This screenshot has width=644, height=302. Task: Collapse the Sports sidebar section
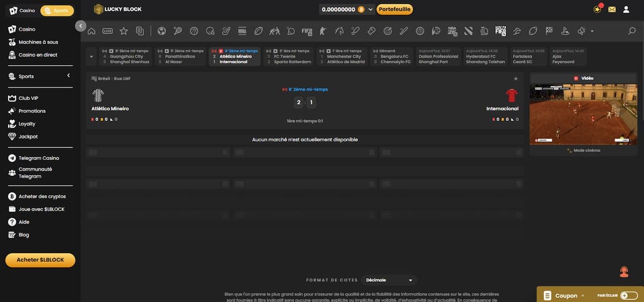pyautogui.click(x=69, y=76)
